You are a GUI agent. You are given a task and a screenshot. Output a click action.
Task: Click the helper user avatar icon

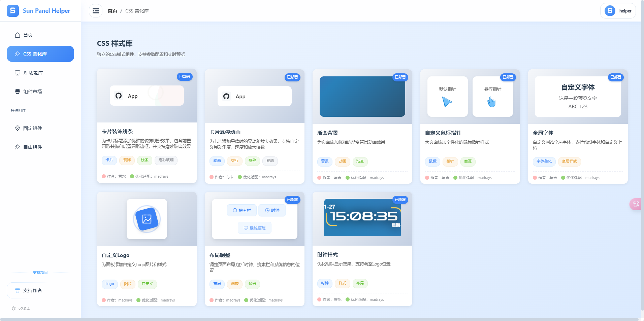pyautogui.click(x=610, y=11)
